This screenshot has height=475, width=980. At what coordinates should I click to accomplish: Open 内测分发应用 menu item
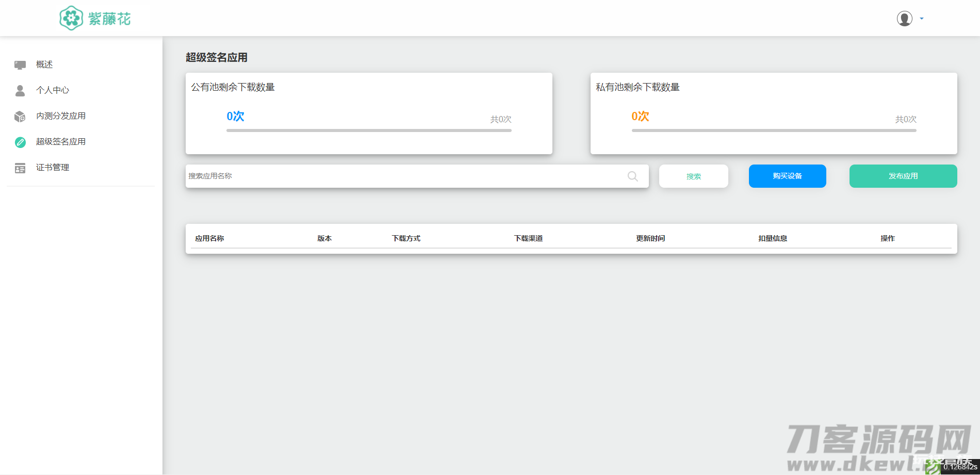[61, 116]
